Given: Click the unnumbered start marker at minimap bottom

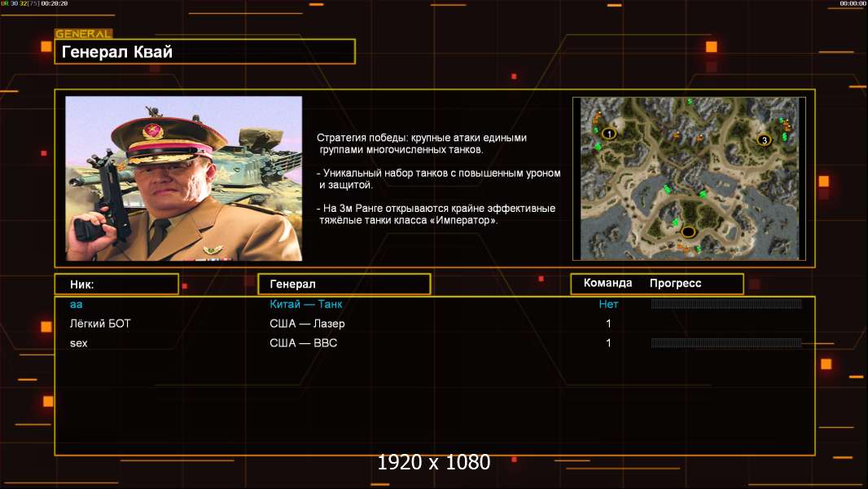Looking at the screenshot, I should (x=688, y=232).
